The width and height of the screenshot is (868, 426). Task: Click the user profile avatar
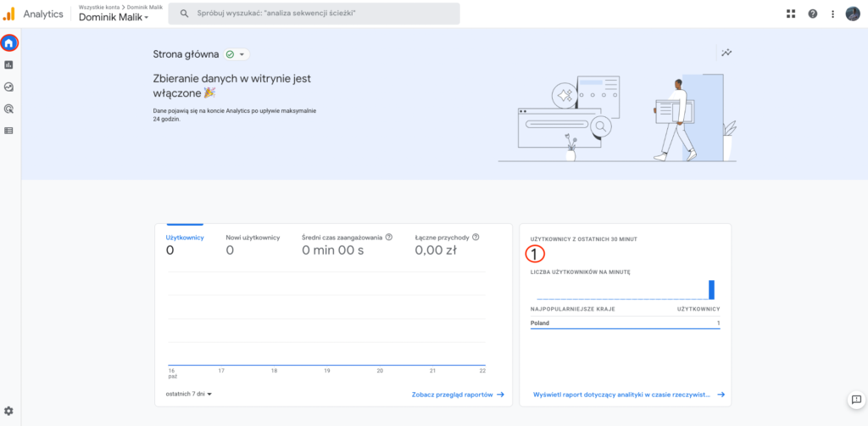[x=853, y=14]
